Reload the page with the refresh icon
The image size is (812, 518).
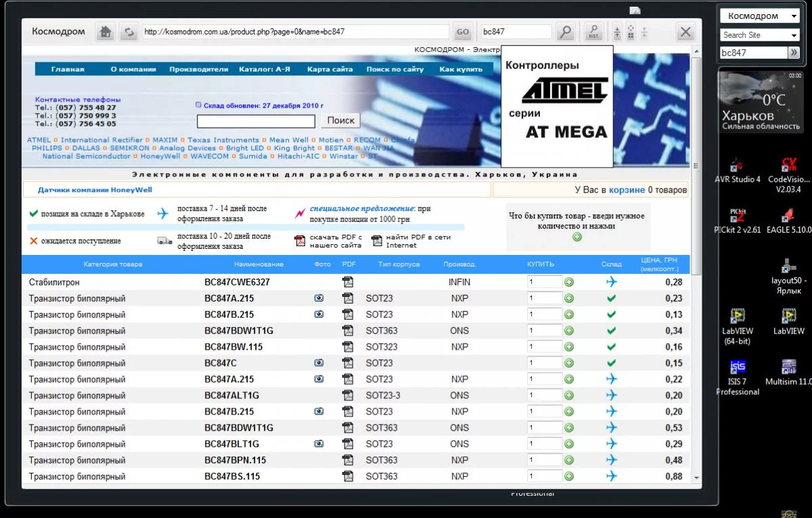129,32
